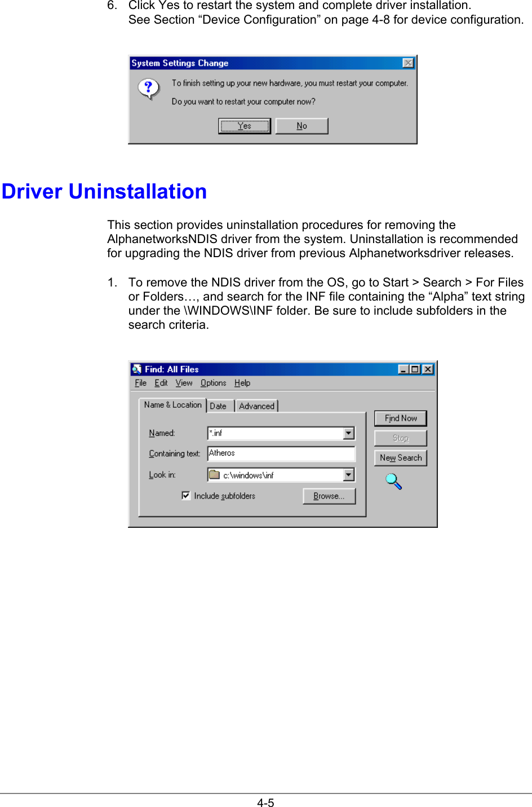Expand the Named dropdown arrow

tap(349, 433)
